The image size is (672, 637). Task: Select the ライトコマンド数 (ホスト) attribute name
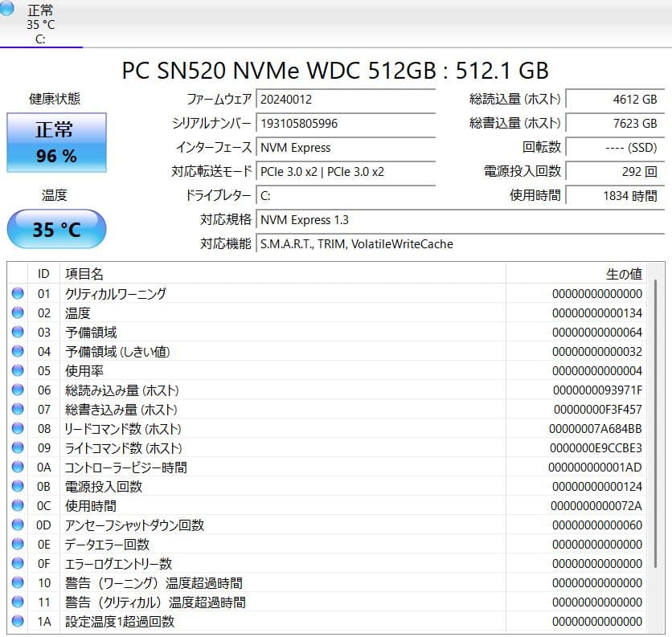point(124,448)
